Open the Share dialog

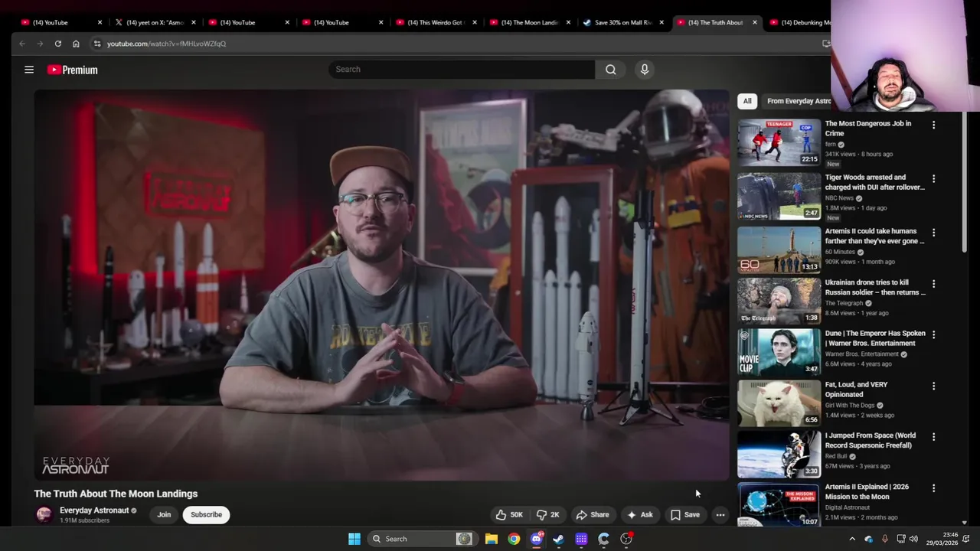(593, 515)
